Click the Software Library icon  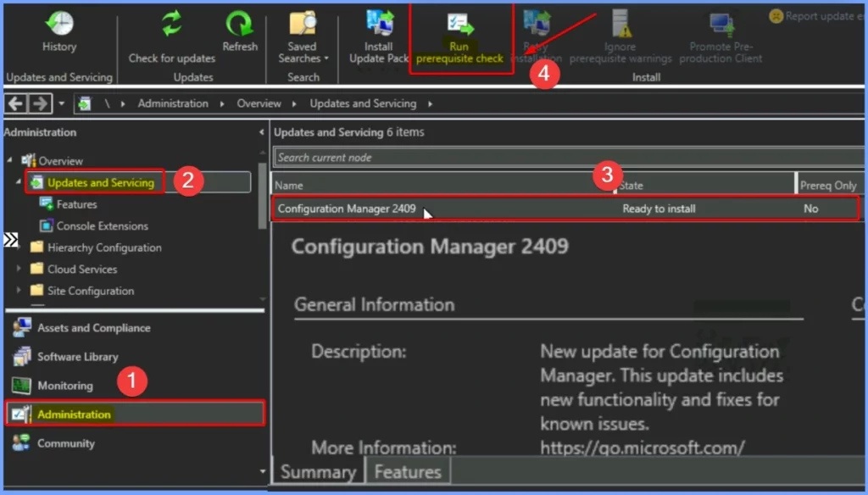[x=21, y=356]
